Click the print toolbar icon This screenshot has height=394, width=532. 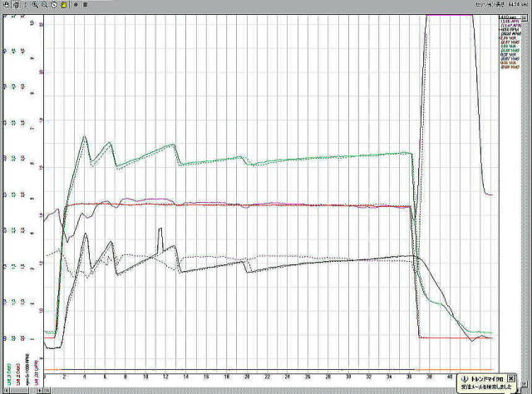click(x=16, y=5)
